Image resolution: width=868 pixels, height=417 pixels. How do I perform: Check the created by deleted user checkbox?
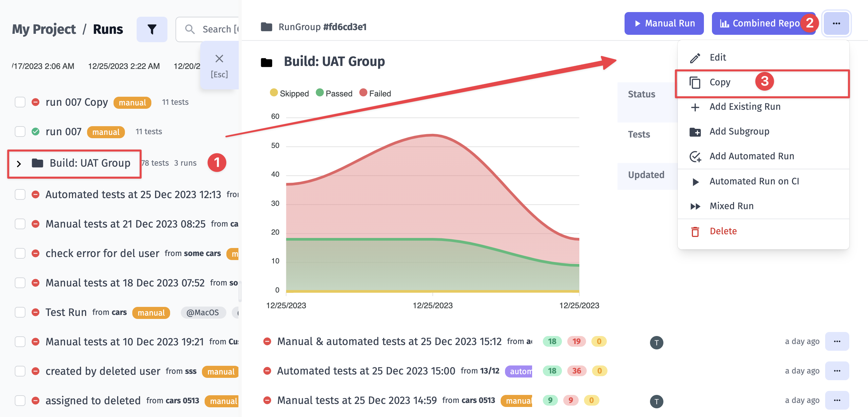tap(20, 371)
